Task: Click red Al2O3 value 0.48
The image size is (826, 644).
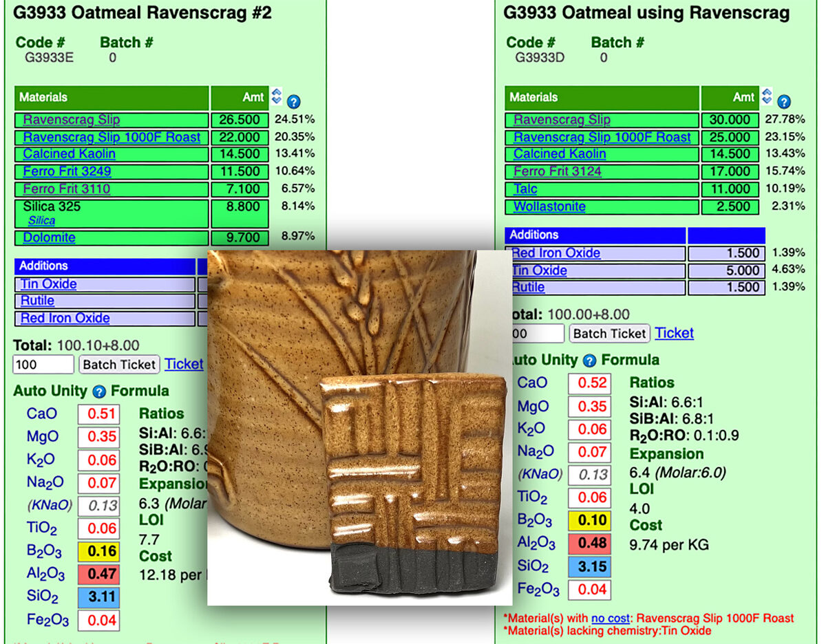Action: tap(589, 544)
